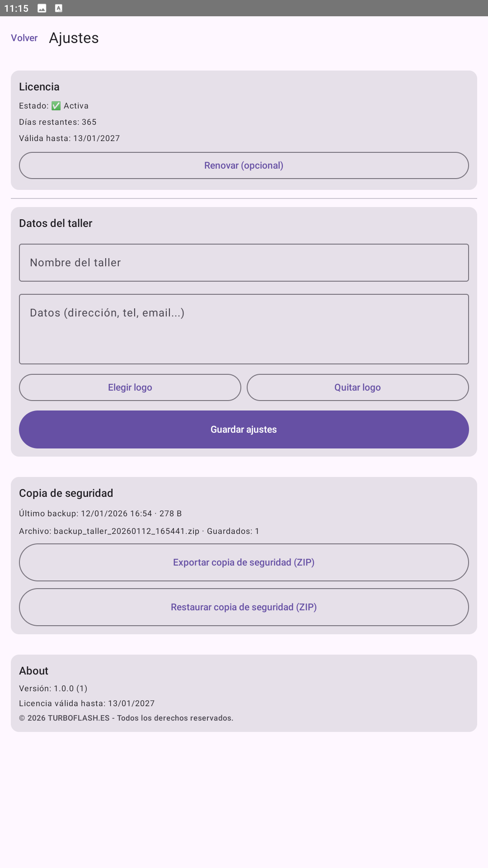Screen dimensions: 488x868
Task: Click the TURBOFLASH.ES copyright text
Action: pos(126,717)
